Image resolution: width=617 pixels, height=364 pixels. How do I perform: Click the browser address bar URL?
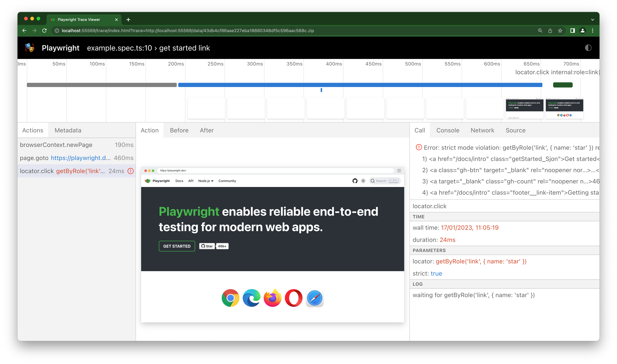(188, 31)
